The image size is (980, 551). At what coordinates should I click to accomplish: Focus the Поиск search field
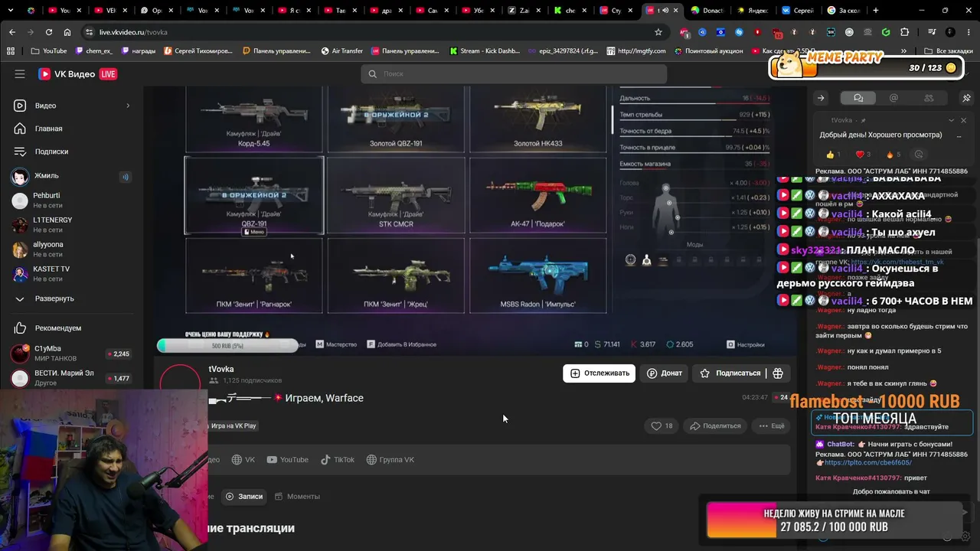pos(514,73)
